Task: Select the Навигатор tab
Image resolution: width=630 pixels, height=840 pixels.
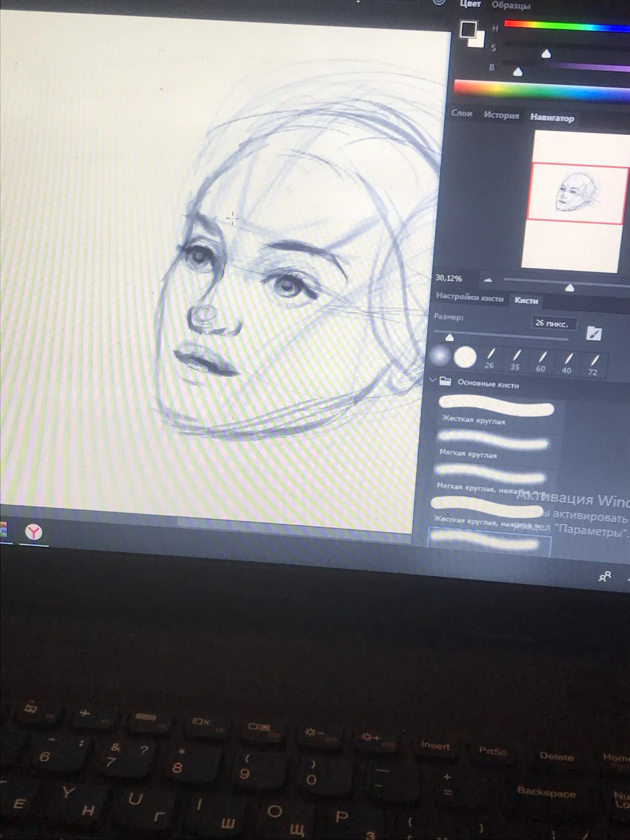Action: click(x=552, y=118)
